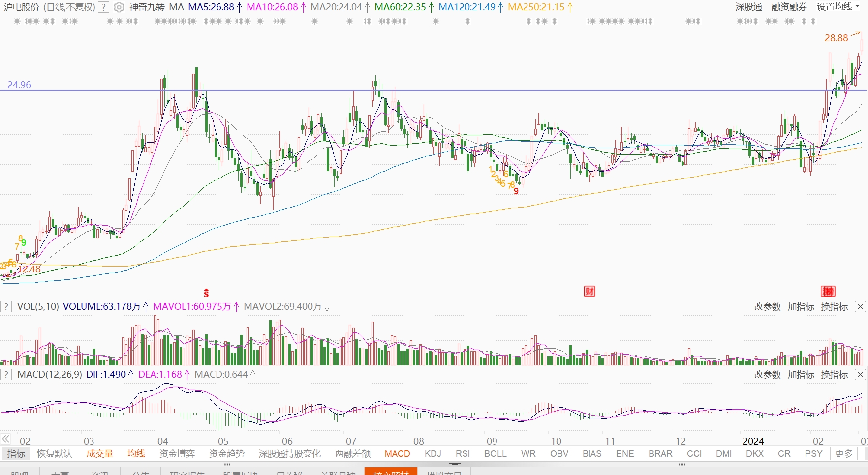The image size is (868, 475).
Task: Click 加指标 in the MACD panel
Action: 801,375
